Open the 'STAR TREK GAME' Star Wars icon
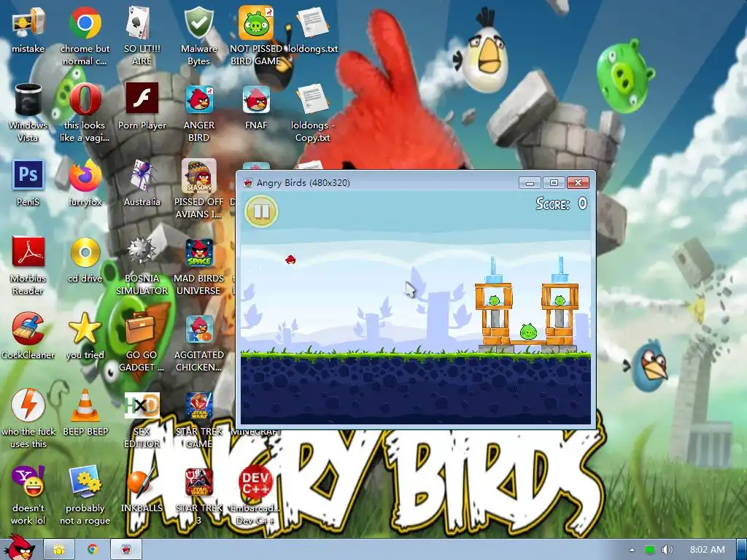The image size is (747, 560). point(198,407)
